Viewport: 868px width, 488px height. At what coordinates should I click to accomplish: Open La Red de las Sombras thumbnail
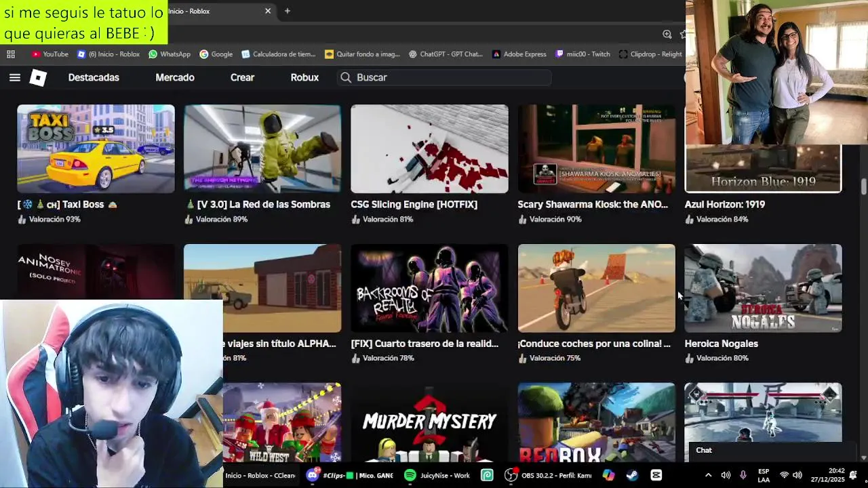tap(262, 148)
